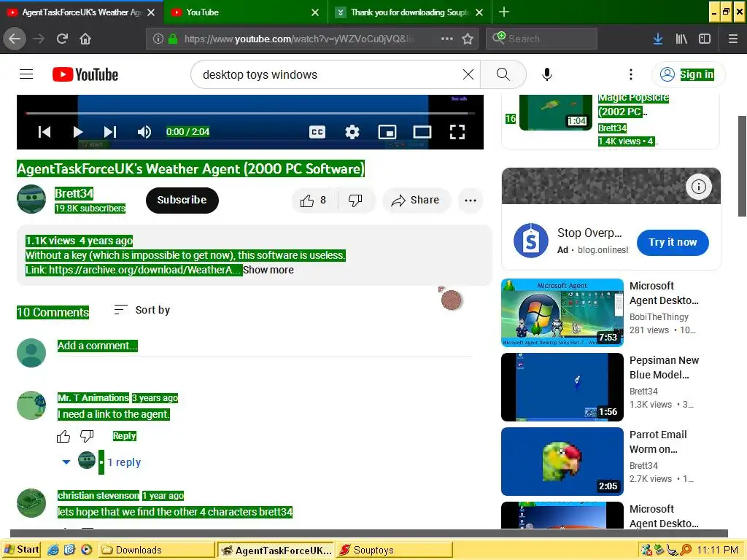747x560 pixels.
Task: Toggle theater mode
Action: (422, 132)
